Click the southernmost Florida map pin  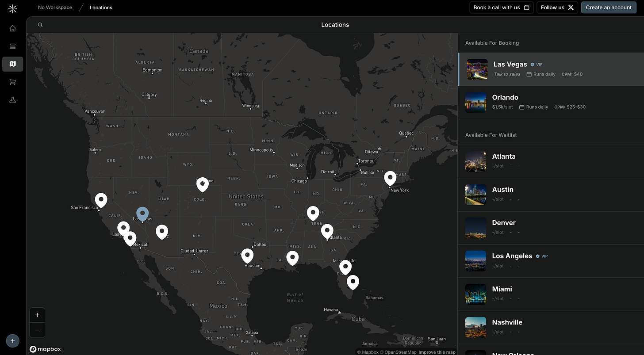pos(353,282)
